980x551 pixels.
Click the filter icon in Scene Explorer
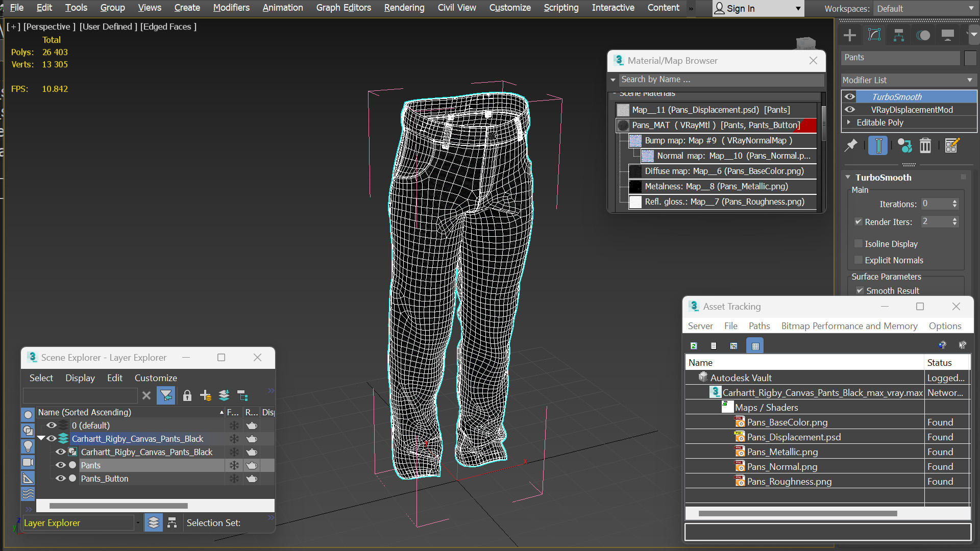coord(166,395)
